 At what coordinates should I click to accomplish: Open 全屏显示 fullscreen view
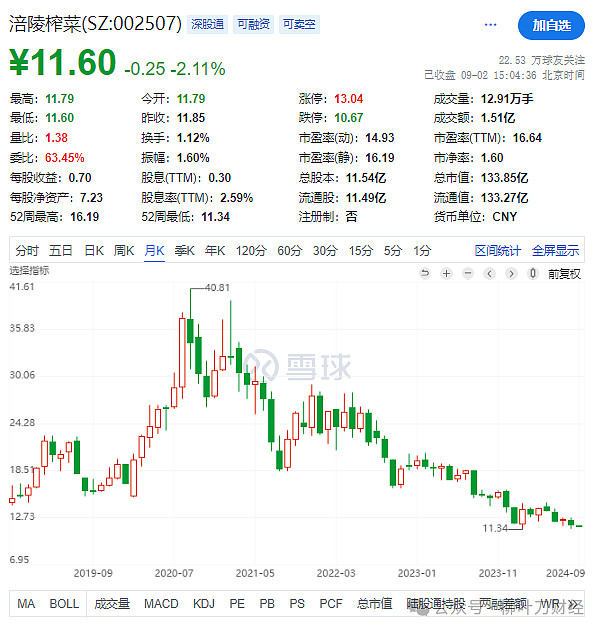point(556,251)
